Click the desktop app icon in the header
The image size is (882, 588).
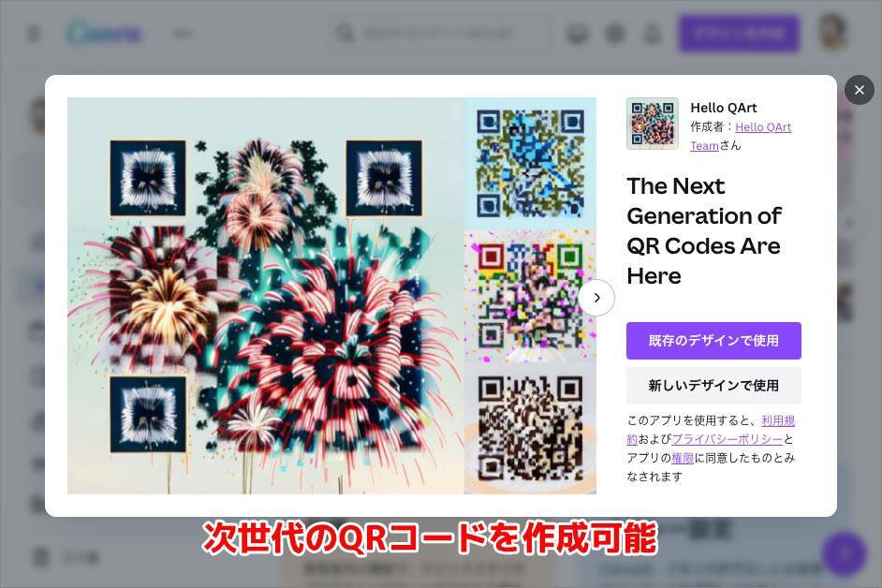(578, 34)
